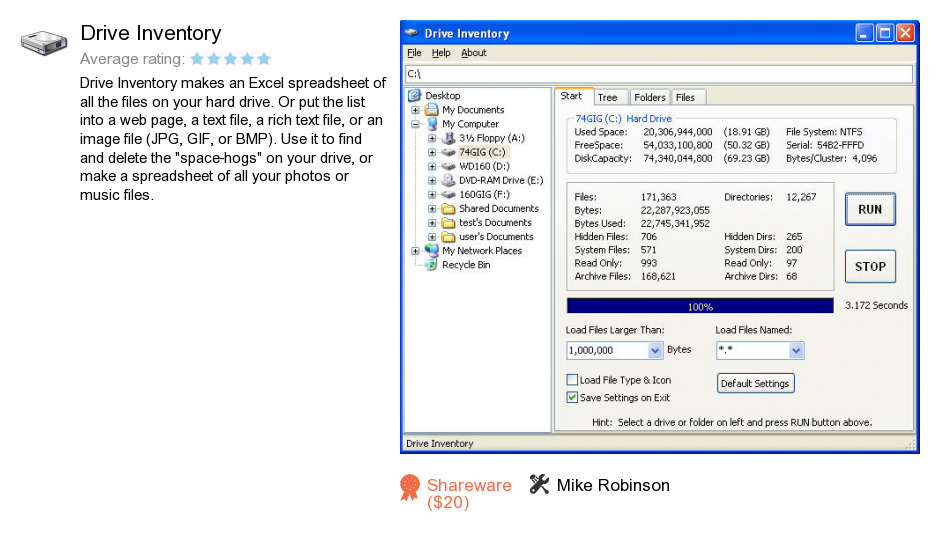The image size is (940, 538).
Task: Click the test's Documents folder icon
Action: (448, 223)
